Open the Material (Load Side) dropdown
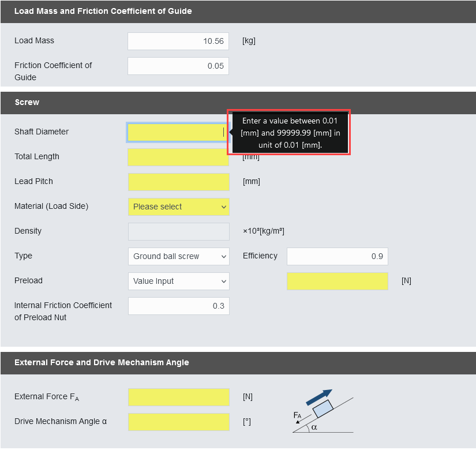This screenshot has width=476, height=450. (x=178, y=207)
